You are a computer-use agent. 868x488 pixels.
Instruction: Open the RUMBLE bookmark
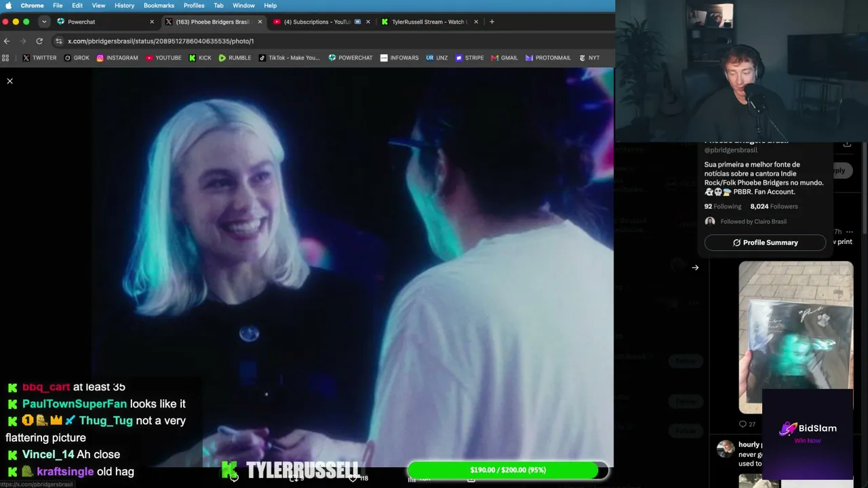235,58
